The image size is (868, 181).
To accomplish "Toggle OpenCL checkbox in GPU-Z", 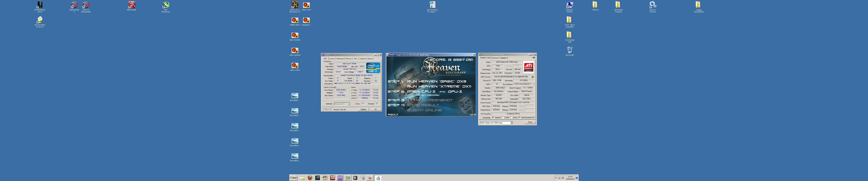I will 493,117.
